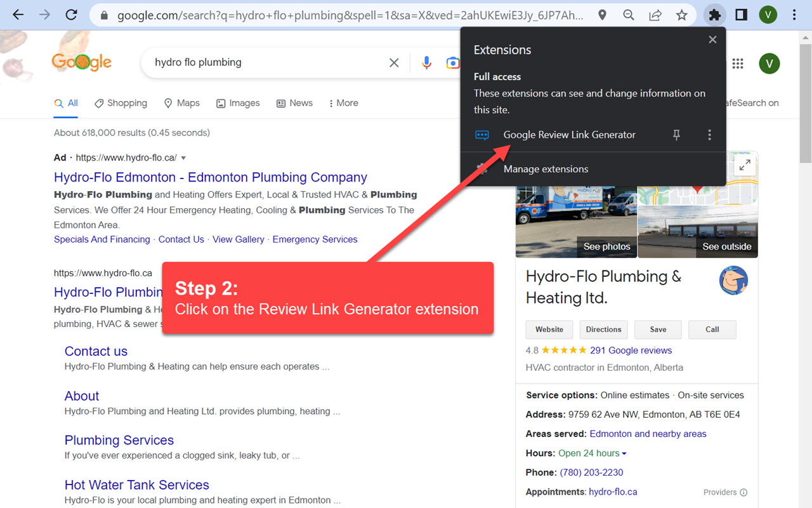Viewport: 812px width, 508px height.
Task: Open the More search options menu
Action: point(343,103)
